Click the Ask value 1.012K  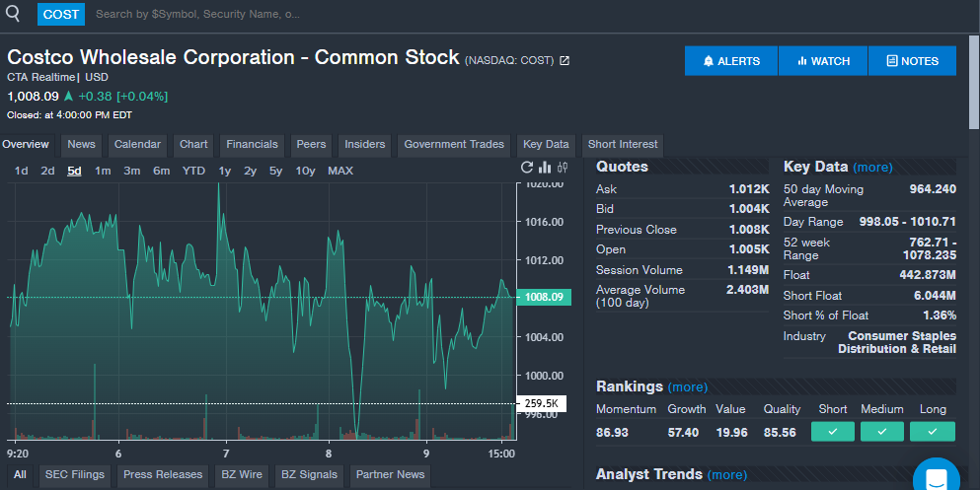point(749,189)
